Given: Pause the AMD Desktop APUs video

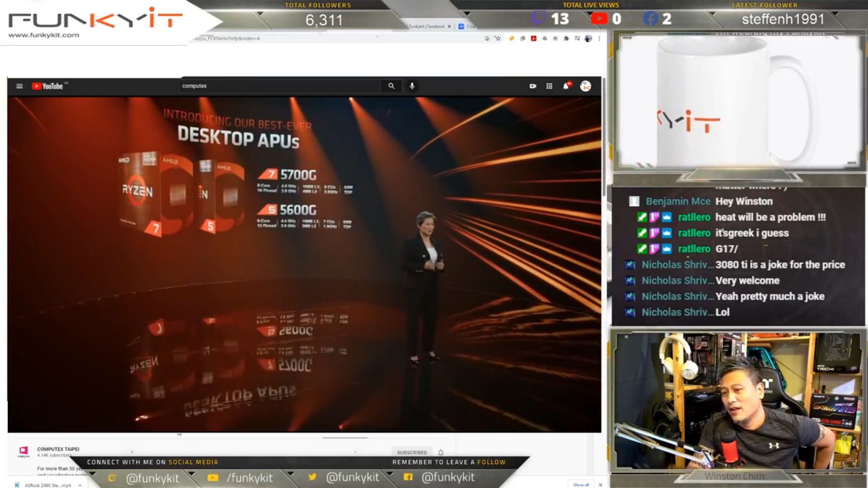Looking at the screenshot, I should 304,265.
